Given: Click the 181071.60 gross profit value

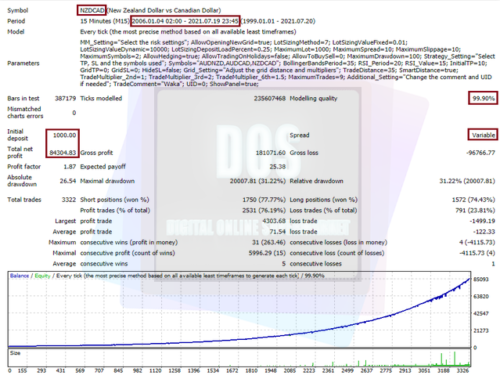Looking at the screenshot, I should click(x=270, y=153).
